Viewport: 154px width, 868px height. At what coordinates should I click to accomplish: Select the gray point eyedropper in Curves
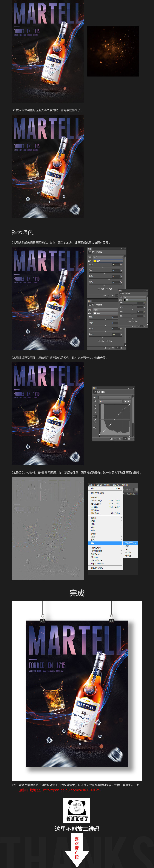[95, 409]
